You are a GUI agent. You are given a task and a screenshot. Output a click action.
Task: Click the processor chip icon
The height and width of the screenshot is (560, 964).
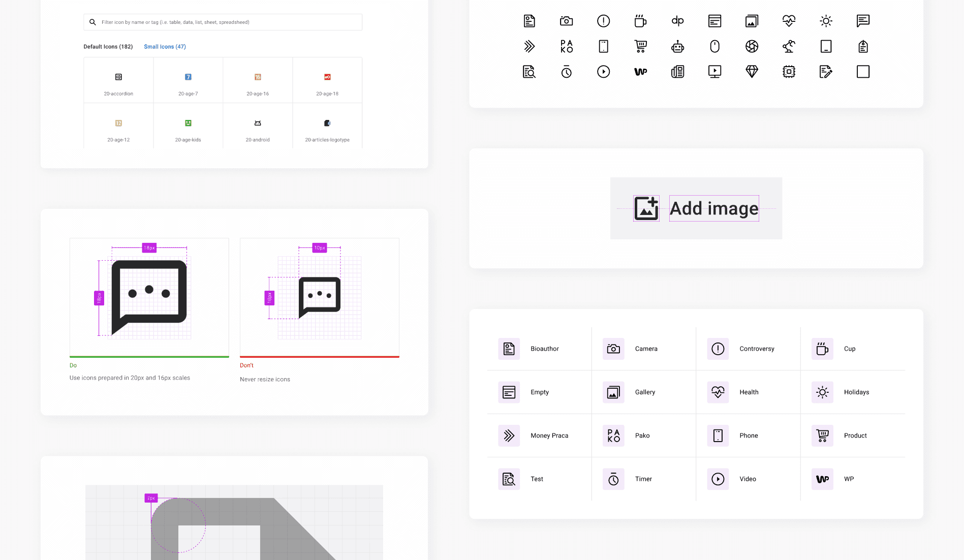[789, 72]
